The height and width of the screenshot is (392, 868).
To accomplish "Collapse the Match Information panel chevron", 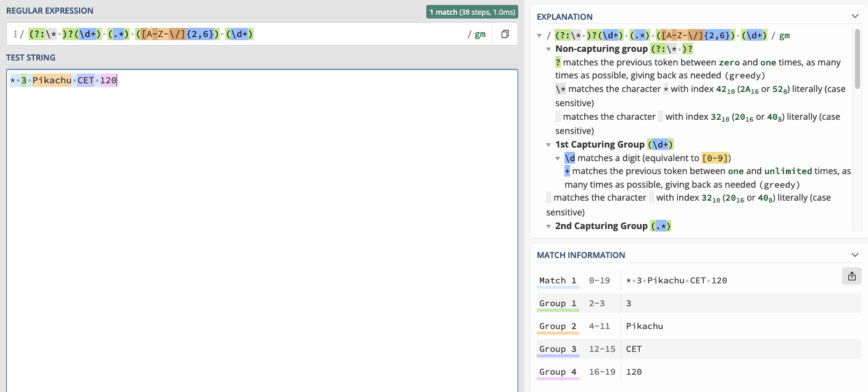I will coord(854,254).
